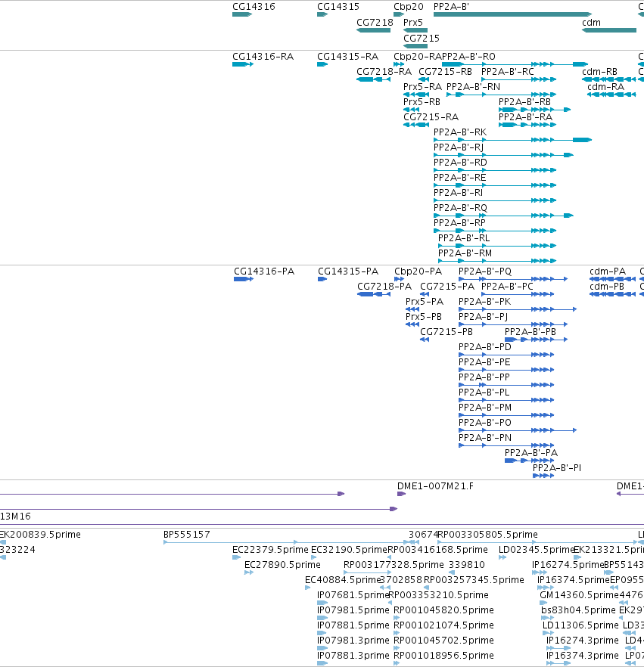
Task: Select BAC clone DME1-007M21.F
Action: tap(401, 494)
